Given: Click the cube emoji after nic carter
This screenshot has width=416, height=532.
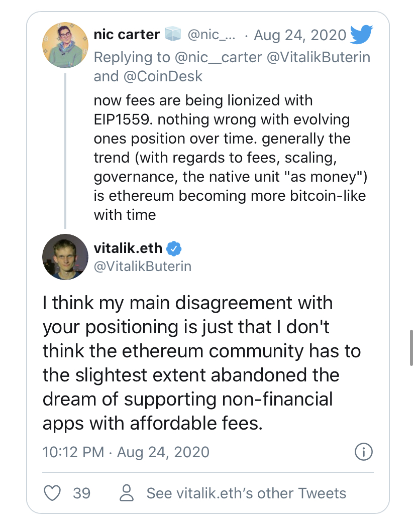Looking at the screenshot, I should pos(173,35).
